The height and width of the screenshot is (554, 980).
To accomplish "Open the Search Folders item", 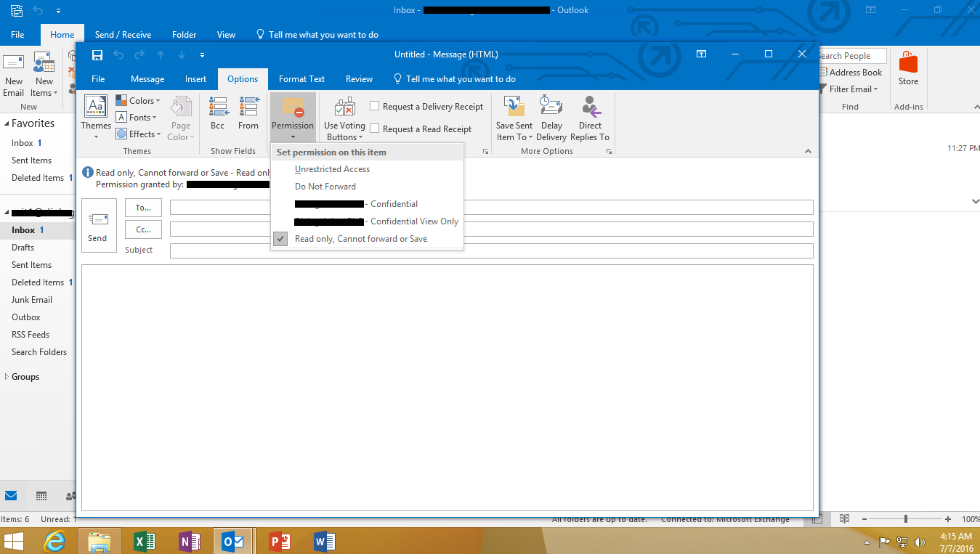I will (x=39, y=352).
